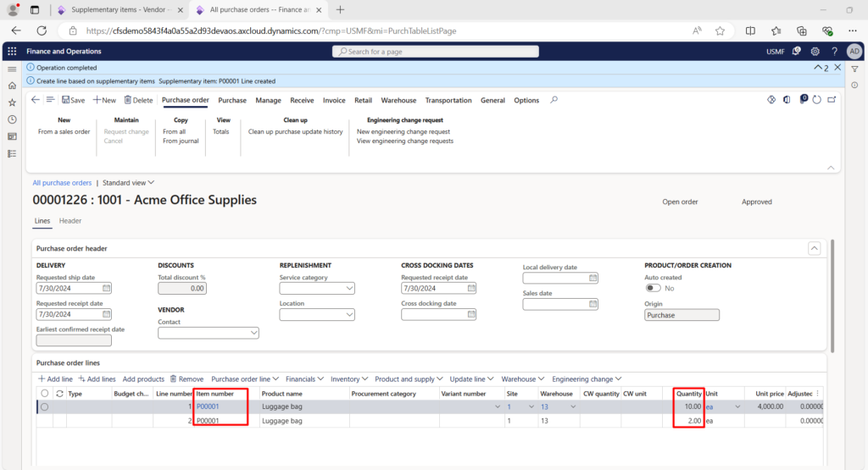The height and width of the screenshot is (470, 868).
Task: Select all rows circle in lines grid header
Action: 44,394
